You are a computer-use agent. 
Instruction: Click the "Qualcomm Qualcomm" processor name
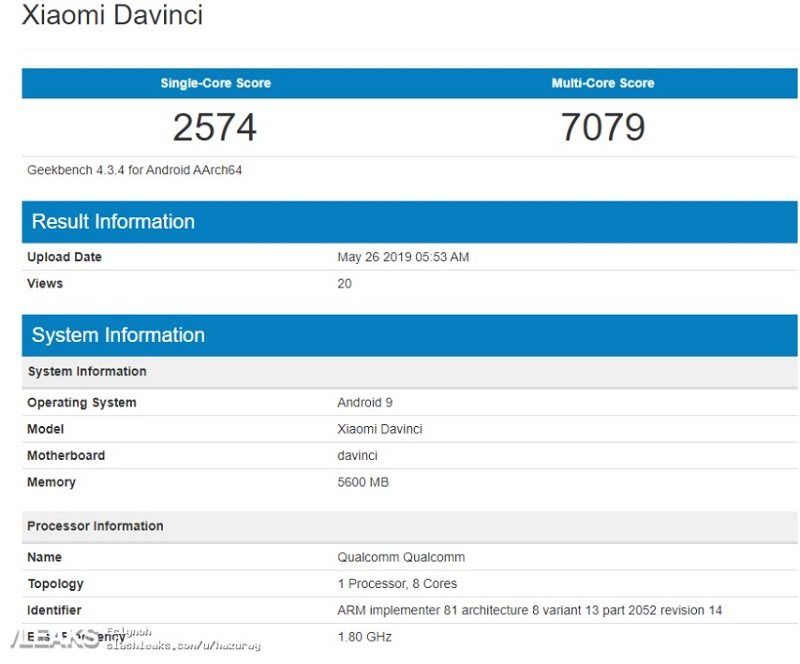[401, 557]
